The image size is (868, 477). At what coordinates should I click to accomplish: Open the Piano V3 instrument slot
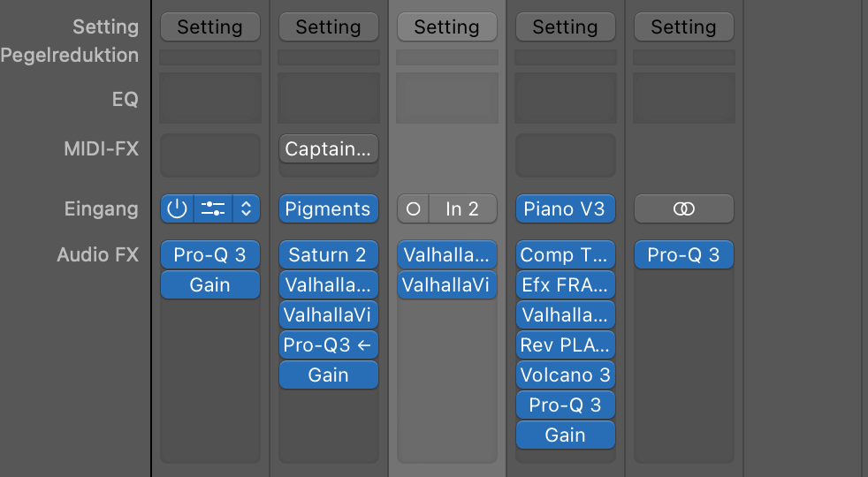[x=565, y=208]
